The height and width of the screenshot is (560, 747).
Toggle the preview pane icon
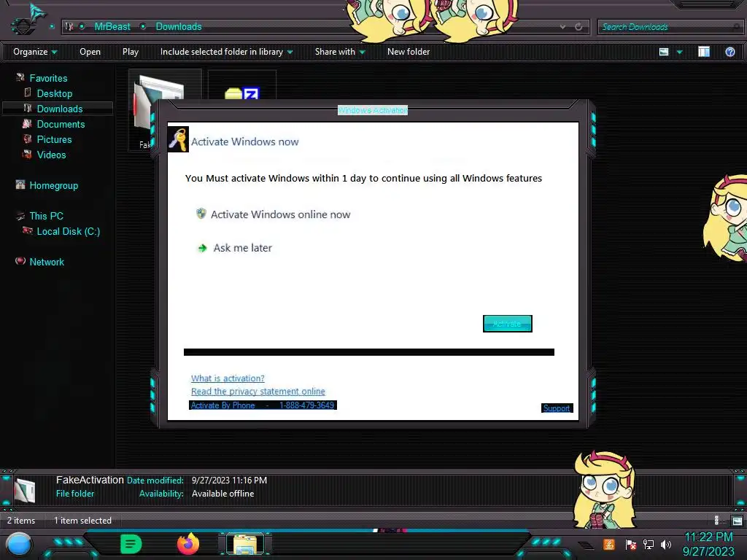point(704,52)
